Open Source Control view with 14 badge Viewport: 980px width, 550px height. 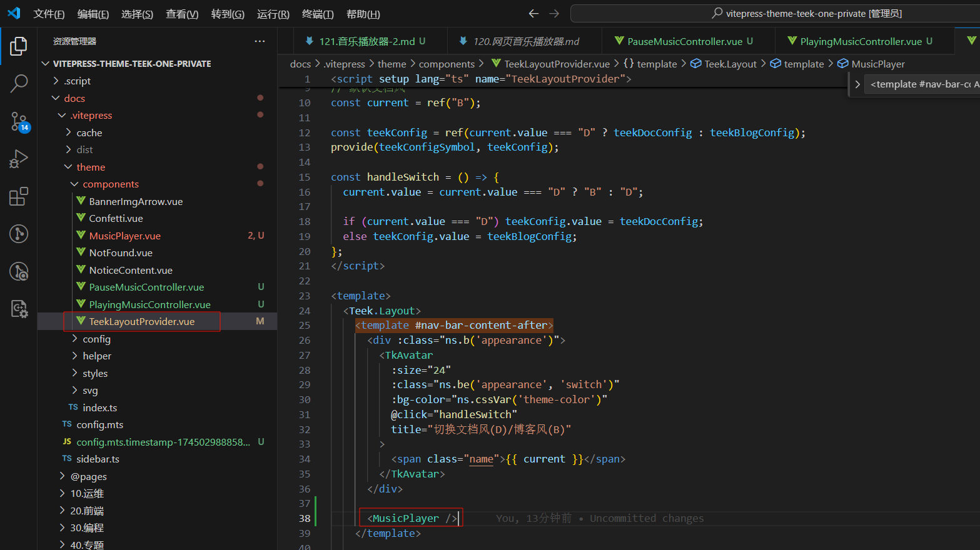[x=19, y=121]
